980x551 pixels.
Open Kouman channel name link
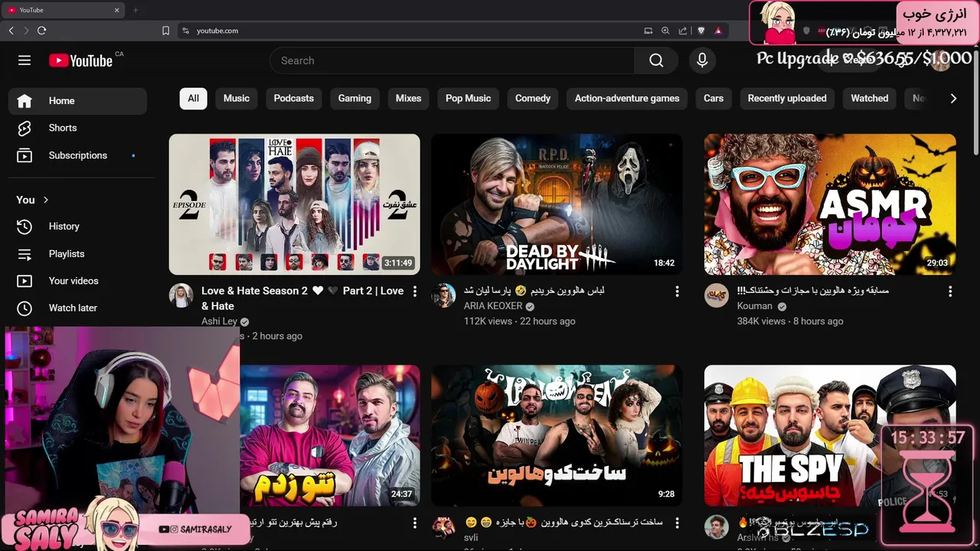(x=755, y=306)
